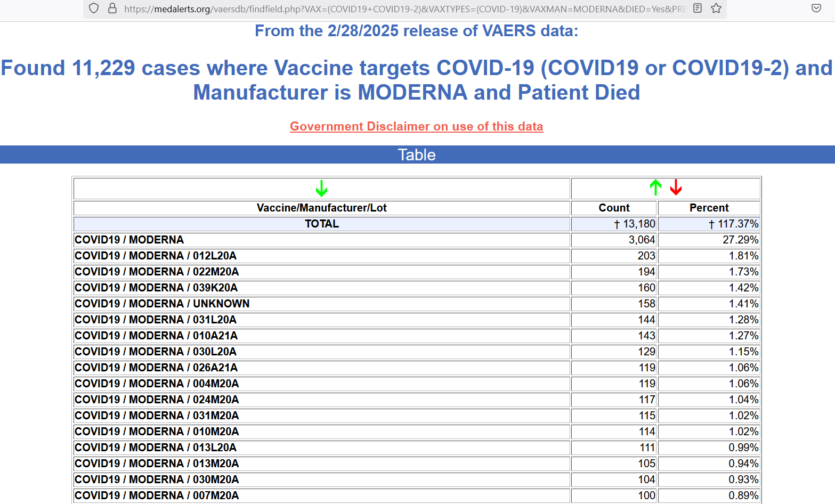Click count value 115
Image resolution: width=835 pixels, height=504 pixels.
click(x=647, y=416)
